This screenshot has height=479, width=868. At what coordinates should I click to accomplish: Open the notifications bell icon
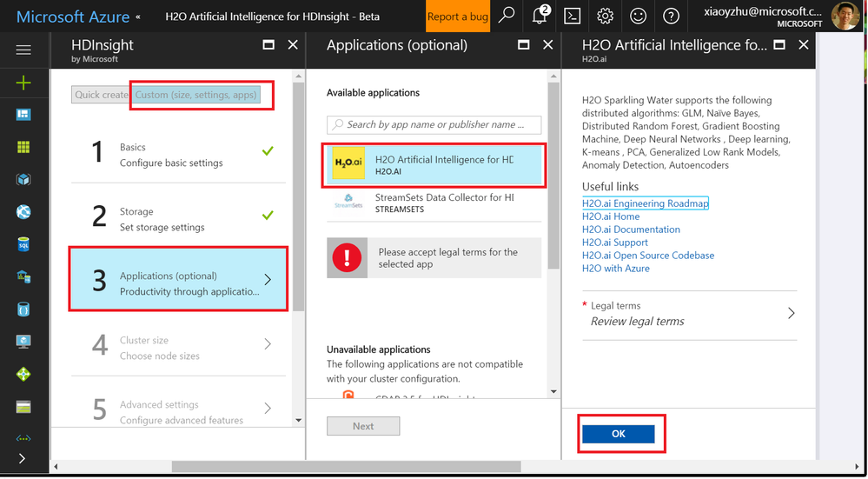pos(540,16)
